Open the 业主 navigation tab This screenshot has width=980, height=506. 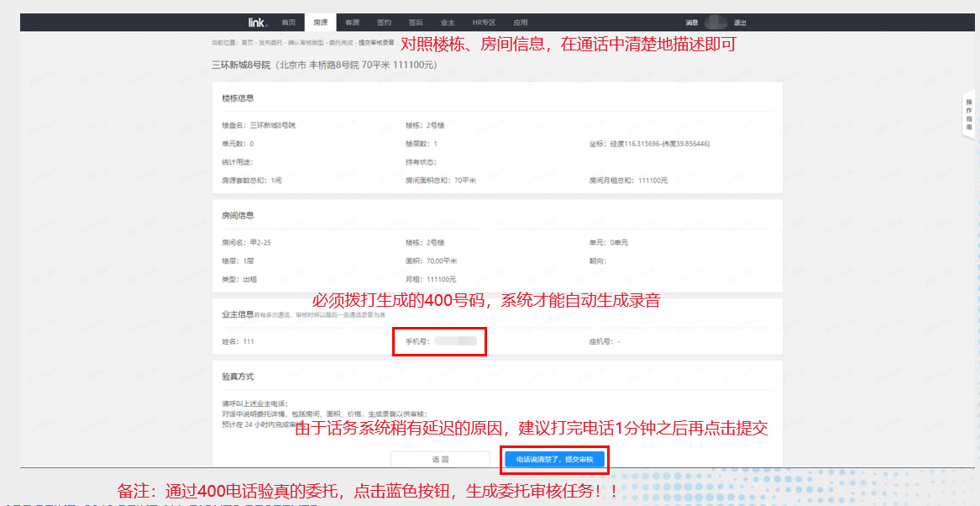click(447, 23)
